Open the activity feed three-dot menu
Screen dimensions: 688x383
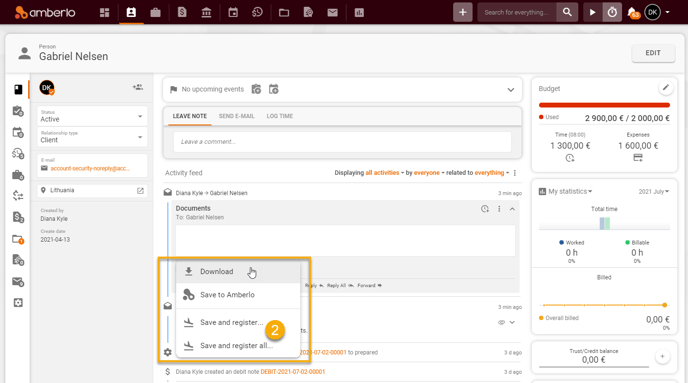(515, 173)
